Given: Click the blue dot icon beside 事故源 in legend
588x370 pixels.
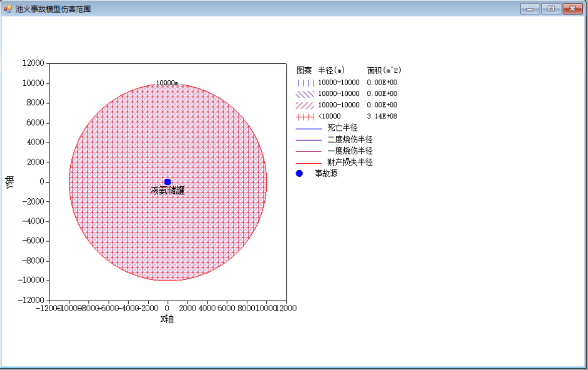Looking at the screenshot, I should click(x=299, y=173).
